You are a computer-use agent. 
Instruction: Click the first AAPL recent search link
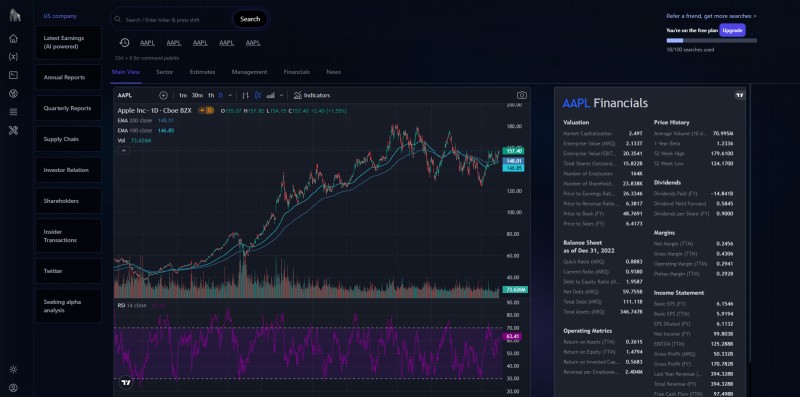click(147, 43)
